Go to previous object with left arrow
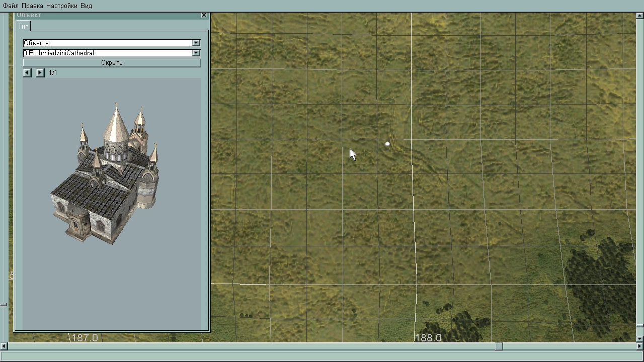This screenshot has height=362, width=644. pos(27,73)
